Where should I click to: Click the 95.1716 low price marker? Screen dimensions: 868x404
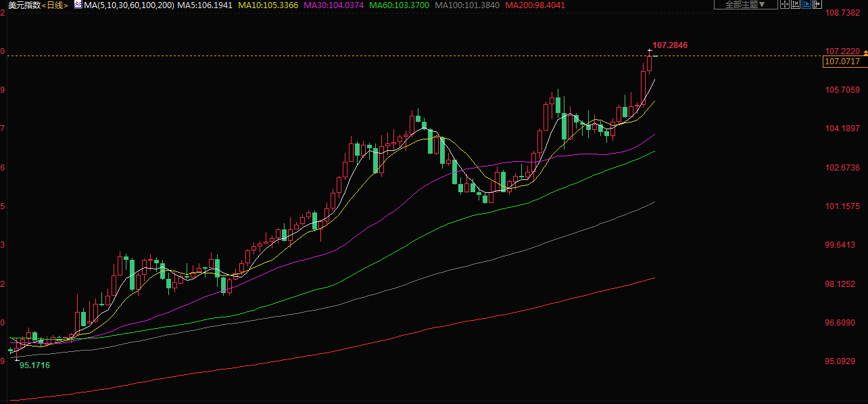tap(34, 365)
